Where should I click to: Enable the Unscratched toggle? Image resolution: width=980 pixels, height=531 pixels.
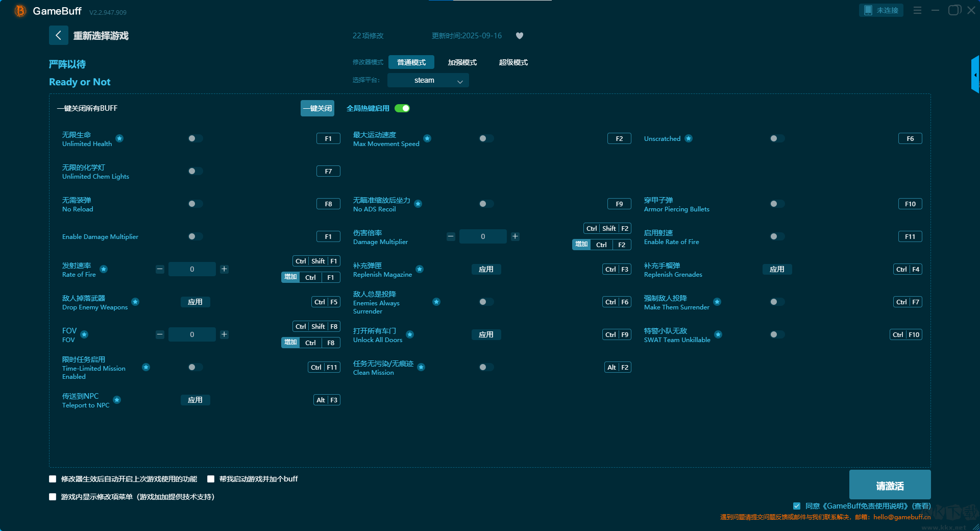pyautogui.click(x=777, y=138)
